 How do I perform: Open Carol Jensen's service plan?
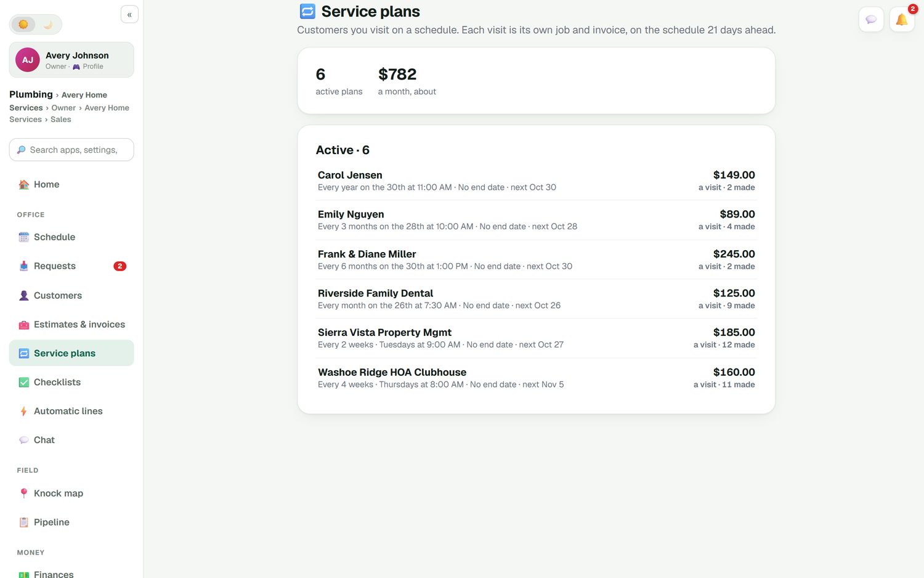536,181
